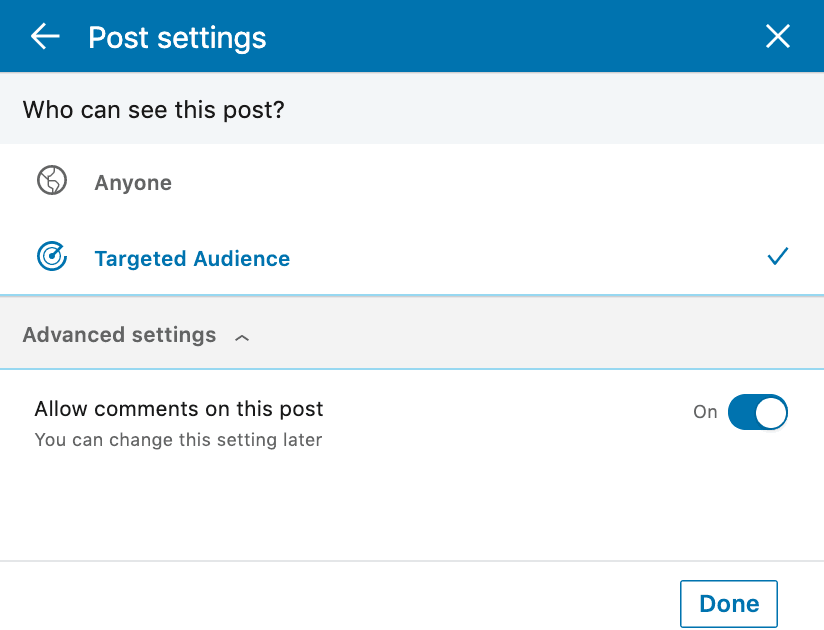Toggle the allow comments switch off
Viewport: 824px width, 630px height.
[x=757, y=412]
